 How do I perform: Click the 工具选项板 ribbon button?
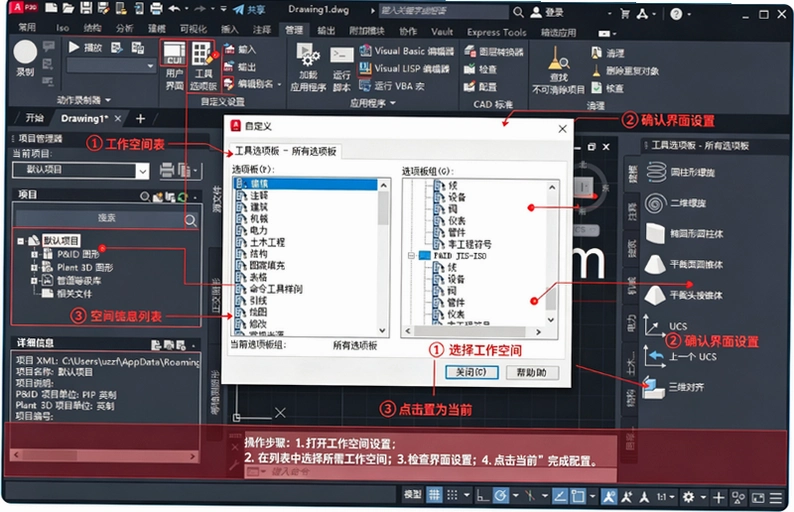click(203, 66)
